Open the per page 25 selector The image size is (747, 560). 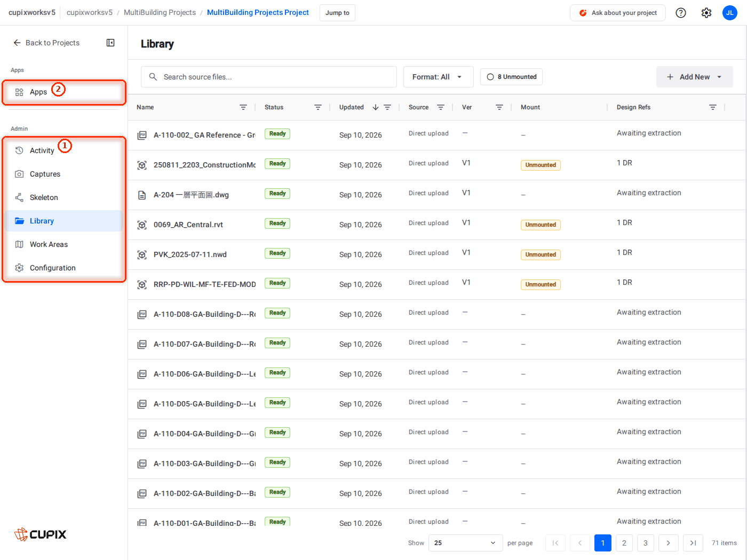466,543
